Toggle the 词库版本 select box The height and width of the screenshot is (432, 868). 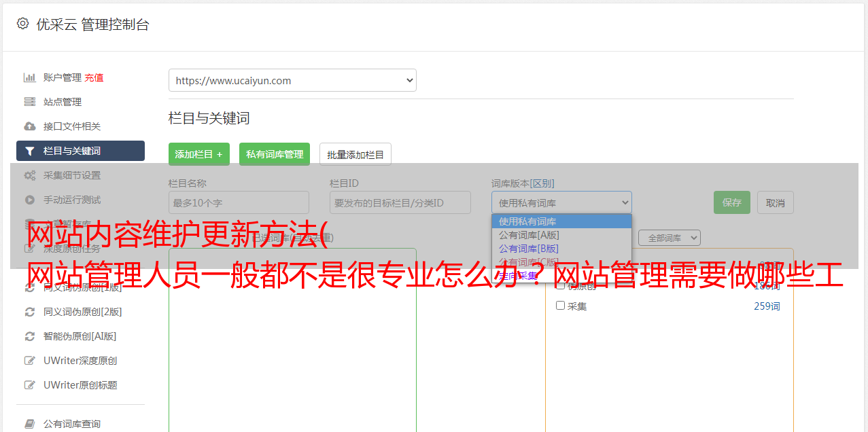tap(561, 202)
